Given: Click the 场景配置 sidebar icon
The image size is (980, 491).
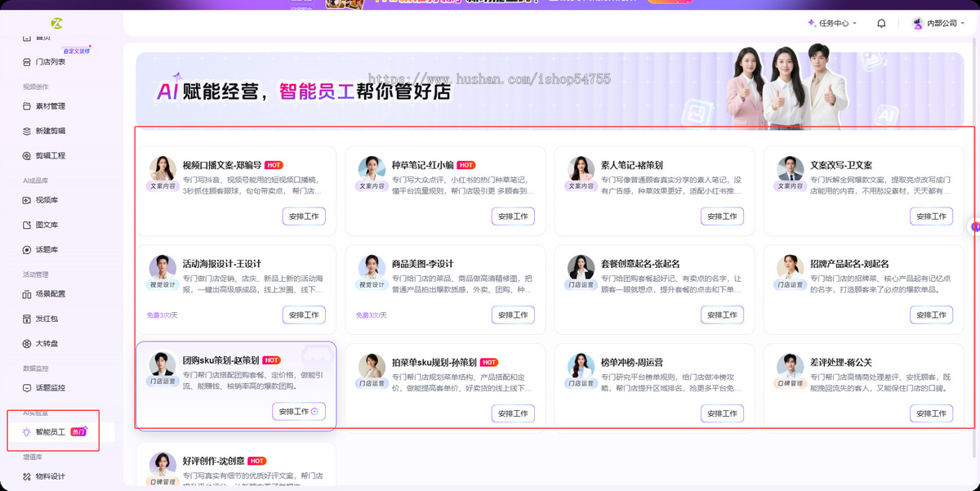Looking at the screenshot, I should click(27, 294).
